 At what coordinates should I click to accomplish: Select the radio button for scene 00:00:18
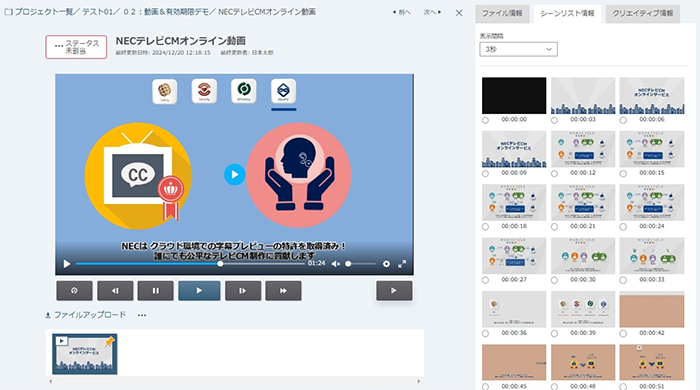(485, 227)
